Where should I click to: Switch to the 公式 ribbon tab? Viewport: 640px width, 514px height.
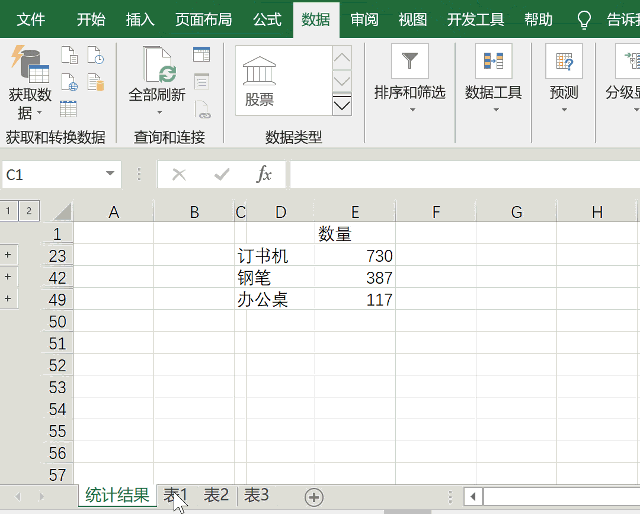coord(267,19)
